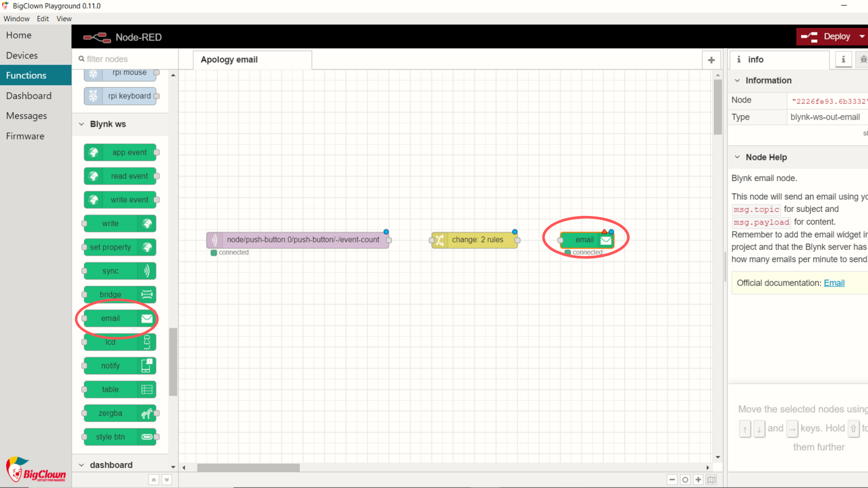Zoom out the flow canvas
Image resolution: width=868 pixels, height=488 pixels.
[x=672, y=480]
